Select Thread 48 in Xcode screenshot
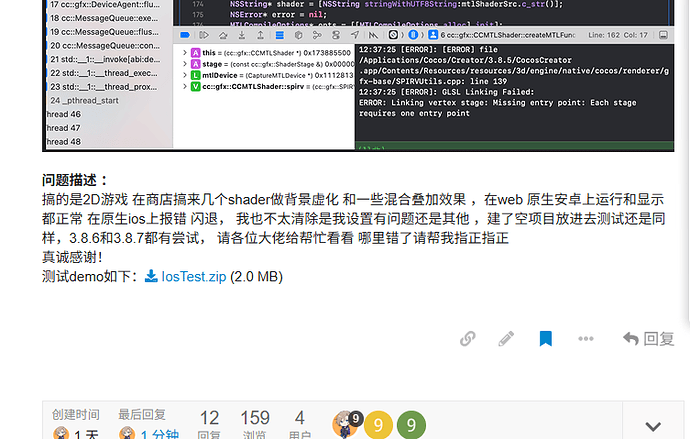The height and width of the screenshot is (439, 690). [64, 142]
